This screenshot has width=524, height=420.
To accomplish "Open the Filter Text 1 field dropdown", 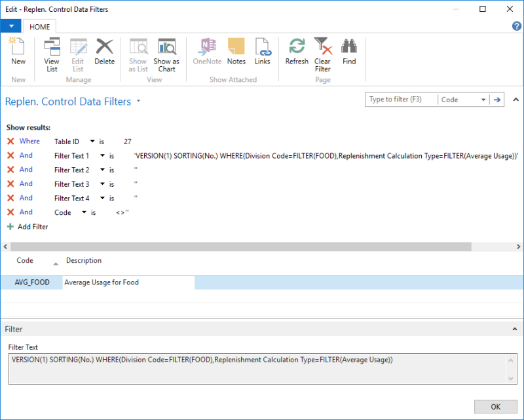I will (x=102, y=155).
